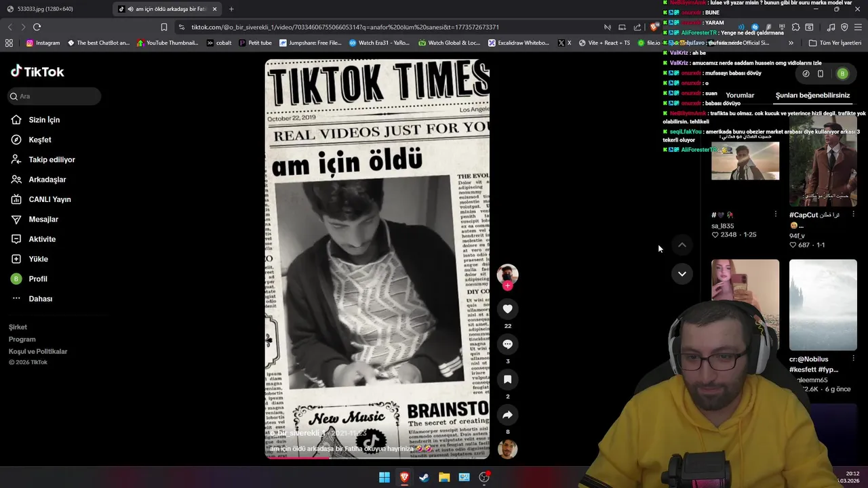Screen dimensions: 868x488
Task: Click the @o_bir_siverekli_1 username on video
Action: [x=299, y=433]
